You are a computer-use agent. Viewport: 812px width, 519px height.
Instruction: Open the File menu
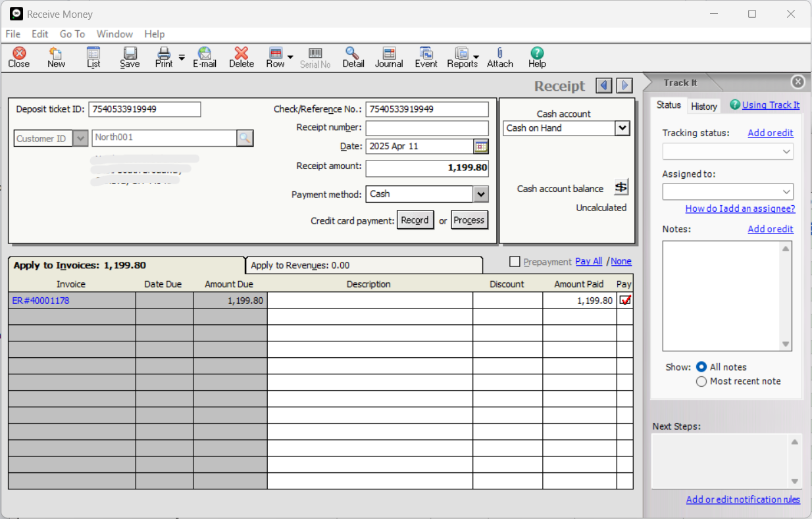click(13, 34)
